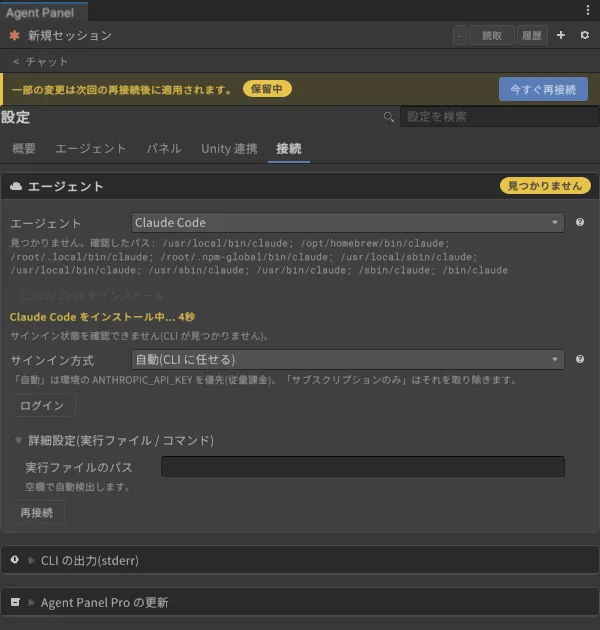Click the 設定 heading
Viewport: 600px width, 630px height.
coord(15,117)
